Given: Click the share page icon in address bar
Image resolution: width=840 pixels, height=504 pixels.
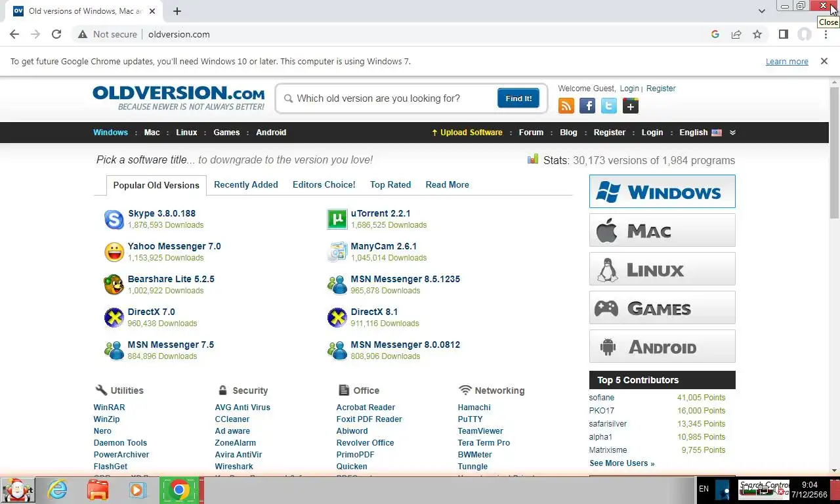Looking at the screenshot, I should (736, 34).
